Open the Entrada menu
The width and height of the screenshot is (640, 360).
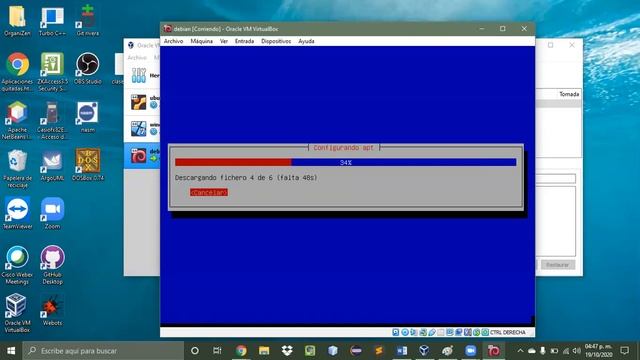244,41
